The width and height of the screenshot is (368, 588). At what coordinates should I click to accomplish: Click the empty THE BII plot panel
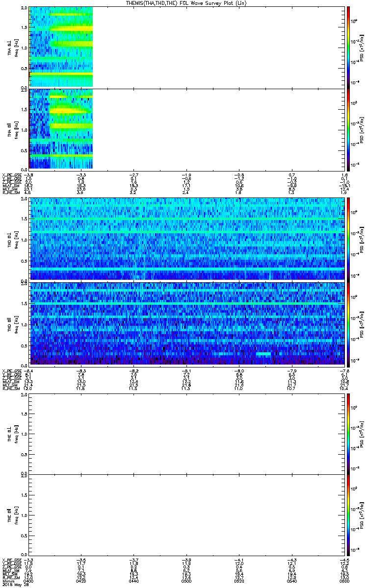185,515
